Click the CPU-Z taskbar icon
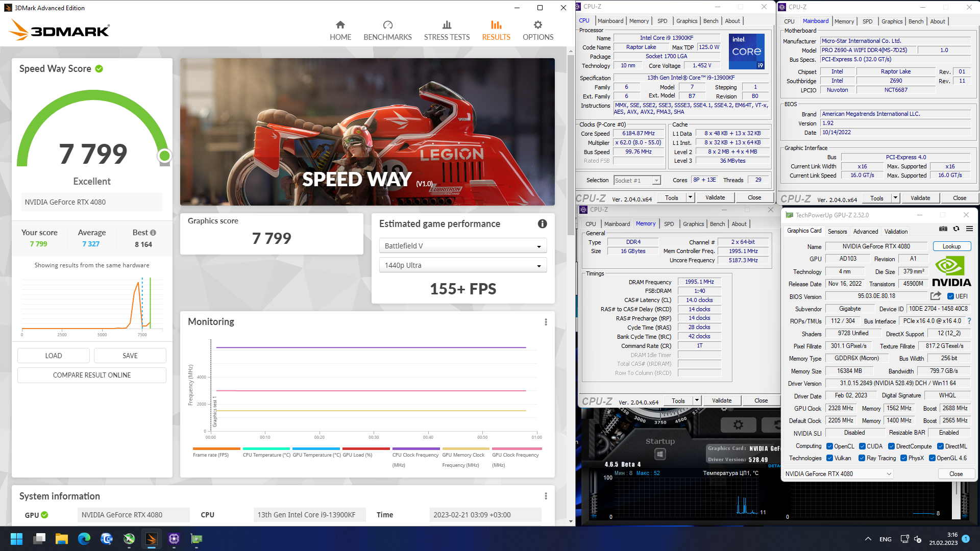Image resolution: width=980 pixels, height=551 pixels. [174, 539]
